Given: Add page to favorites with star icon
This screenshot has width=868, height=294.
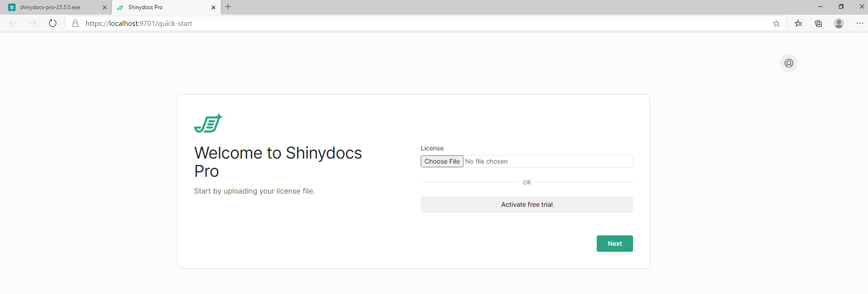Looking at the screenshot, I should (776, 23).
